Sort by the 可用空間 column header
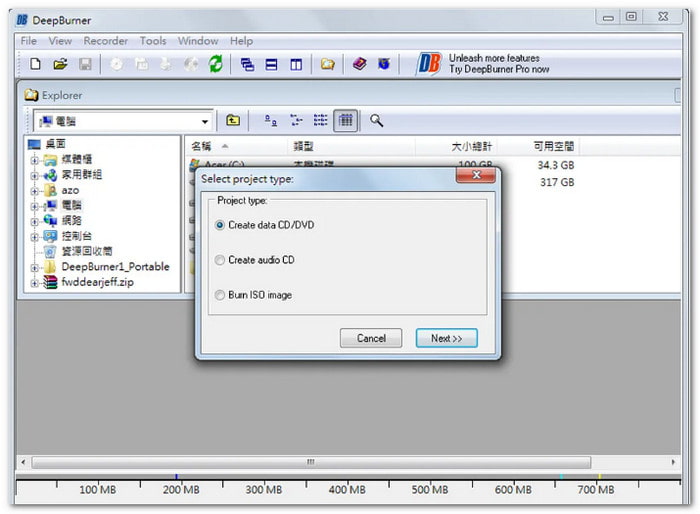 [x=554, y=146]
